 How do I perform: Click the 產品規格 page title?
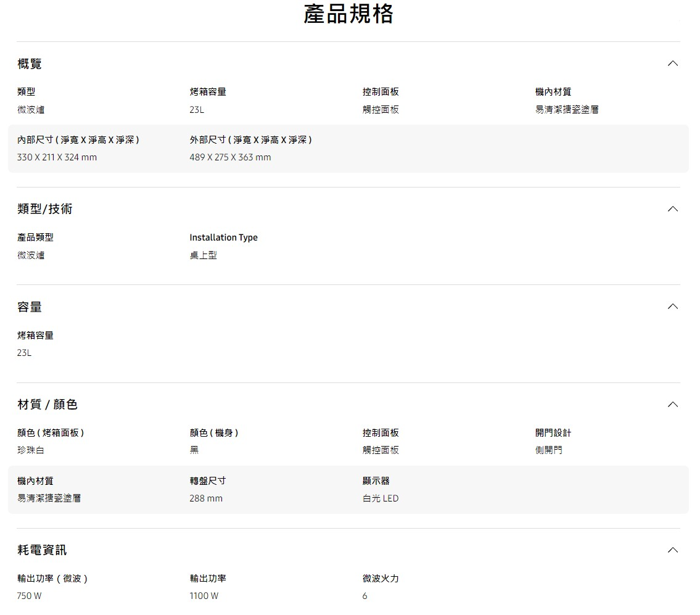tap(348, 14)
